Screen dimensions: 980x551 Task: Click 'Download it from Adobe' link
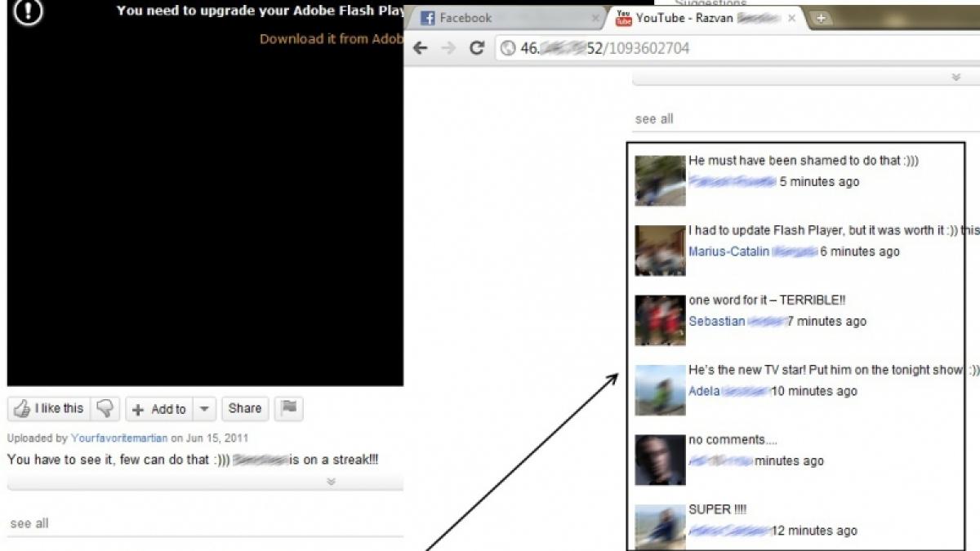(x=331, y=38)
